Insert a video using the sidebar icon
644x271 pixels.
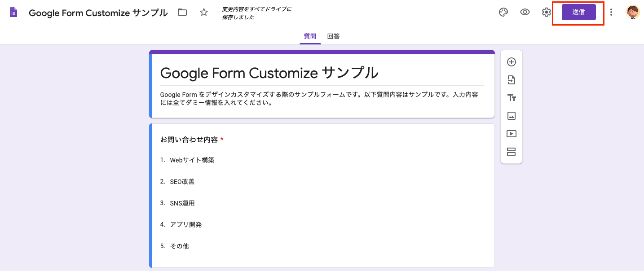(x=511, y=134)
